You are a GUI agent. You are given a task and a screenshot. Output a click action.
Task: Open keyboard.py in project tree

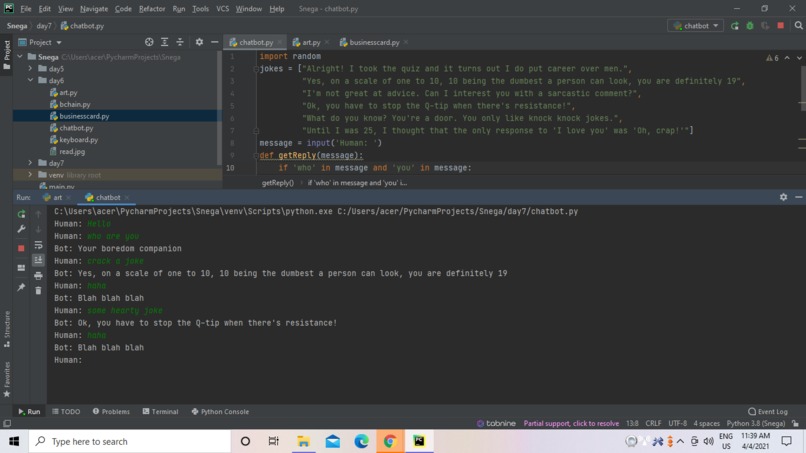74,140
